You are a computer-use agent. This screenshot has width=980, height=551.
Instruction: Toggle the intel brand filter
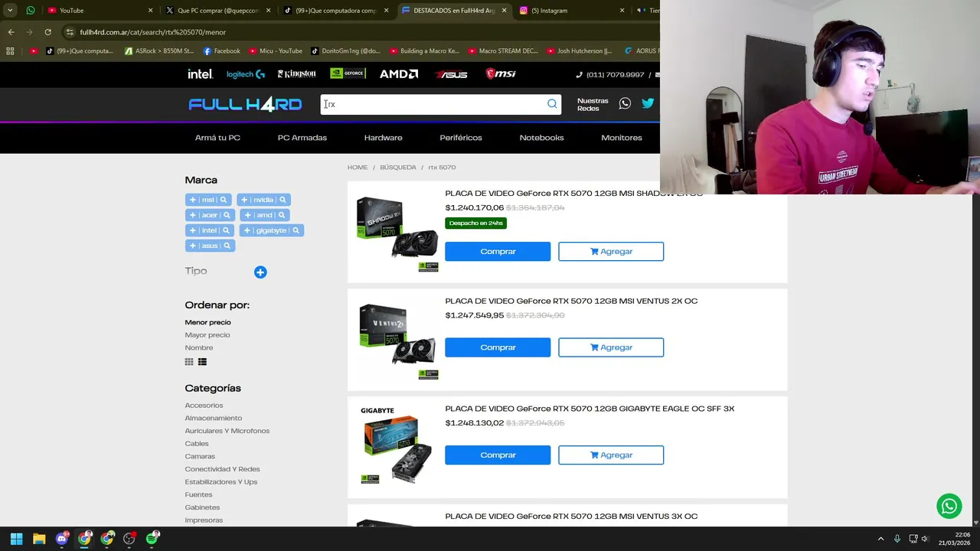[x=210, y=230]
